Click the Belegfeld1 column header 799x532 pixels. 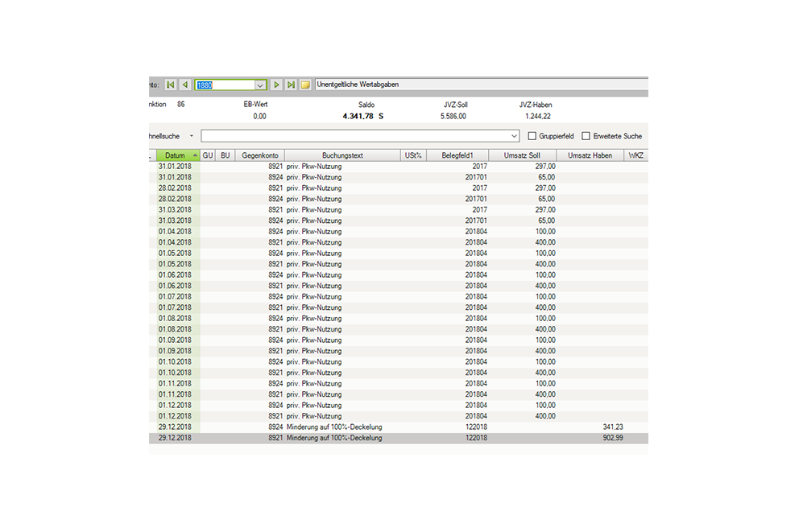pos(457,155)
